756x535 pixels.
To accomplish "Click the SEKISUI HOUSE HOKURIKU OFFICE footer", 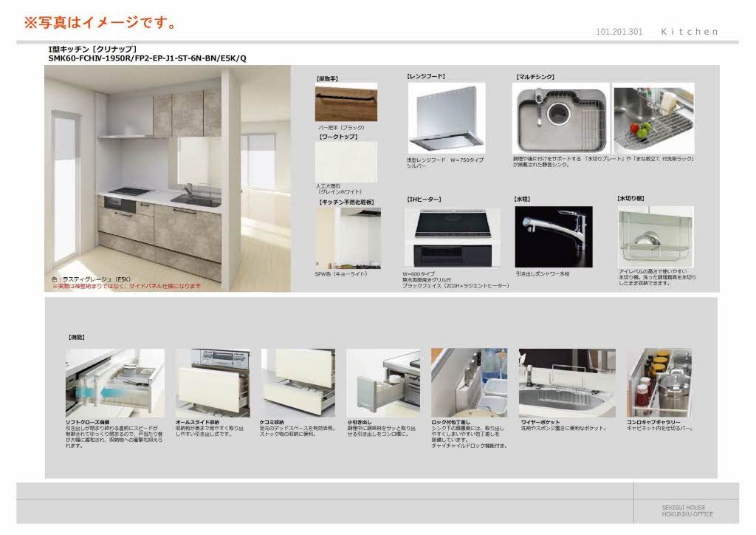I will click(x=687, y=510).
